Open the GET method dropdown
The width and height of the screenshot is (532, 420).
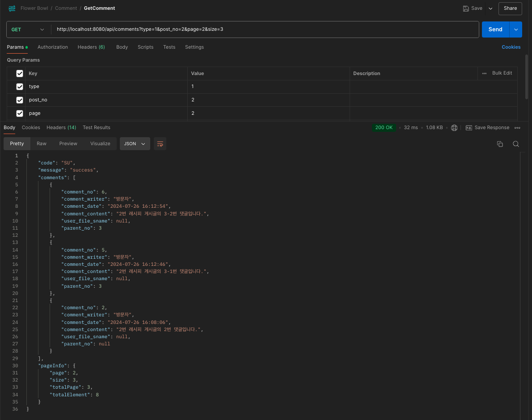[x=29, y=29]
